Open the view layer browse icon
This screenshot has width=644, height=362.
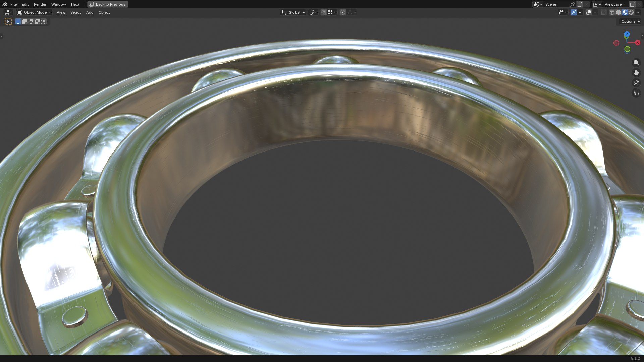[x=597, y=4]
